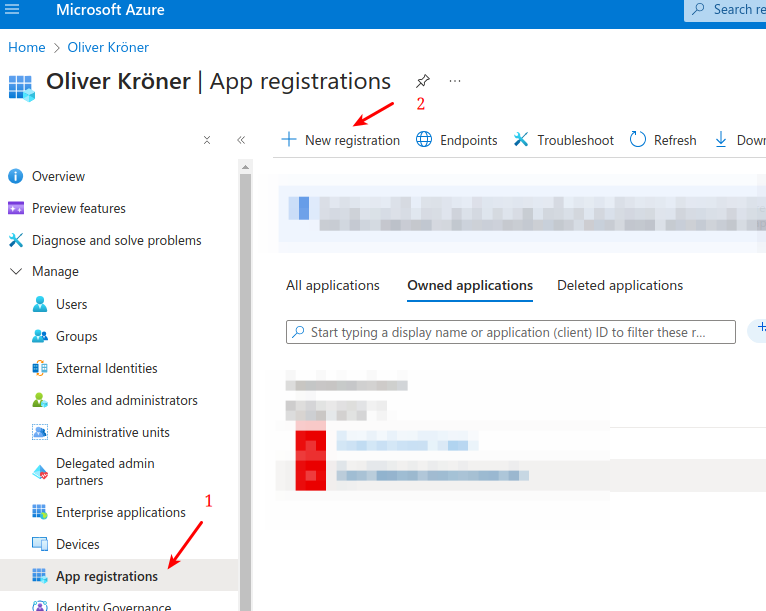
Task: Click the sidebar vertical scrollbar thumb
Action: (245, 391)
